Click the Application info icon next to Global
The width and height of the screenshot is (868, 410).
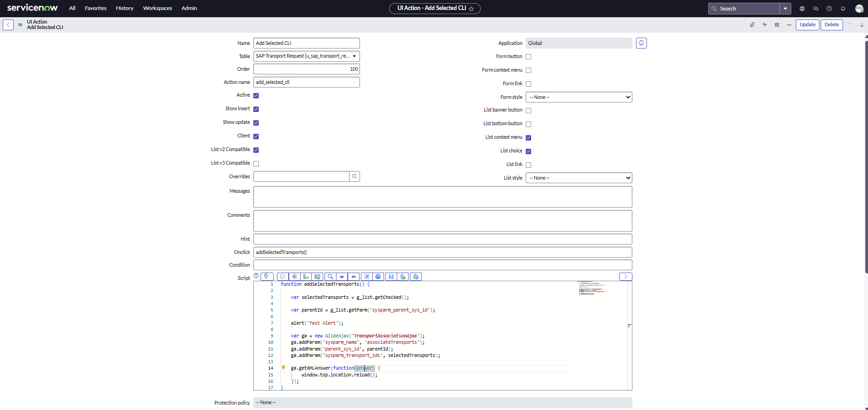tap(641, 43)
